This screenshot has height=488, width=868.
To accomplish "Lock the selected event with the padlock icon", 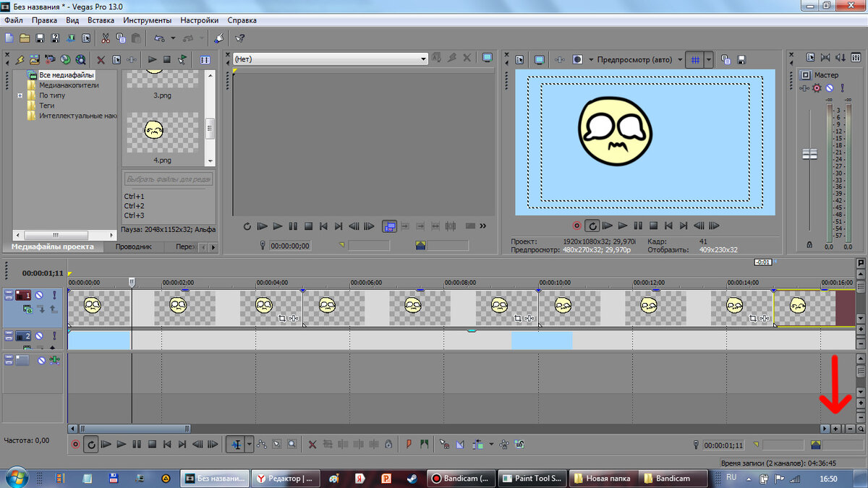I will (388, 445).
